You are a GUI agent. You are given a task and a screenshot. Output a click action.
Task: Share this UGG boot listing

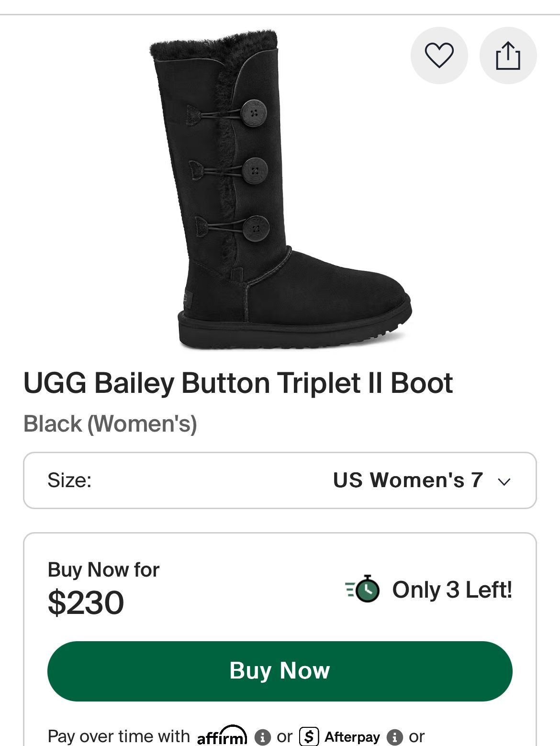pos(508,55)
